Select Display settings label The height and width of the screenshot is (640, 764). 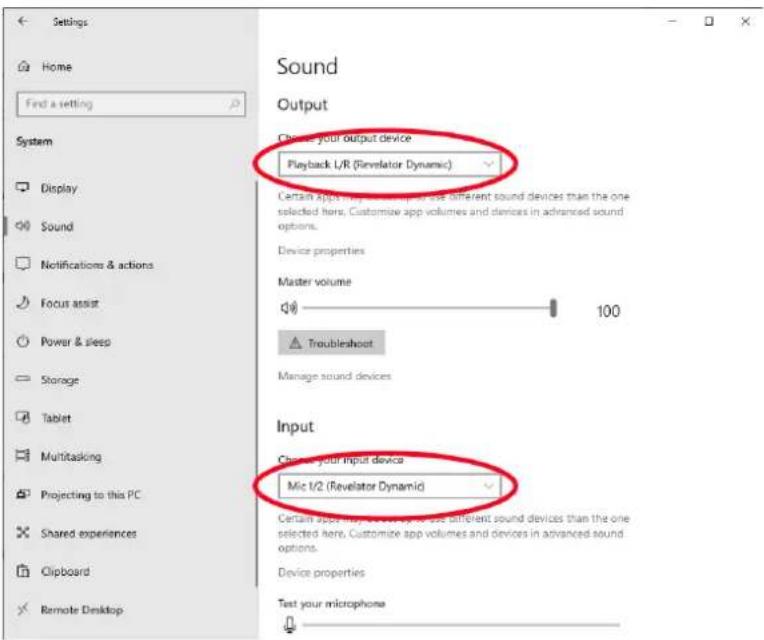coord(59,188)
